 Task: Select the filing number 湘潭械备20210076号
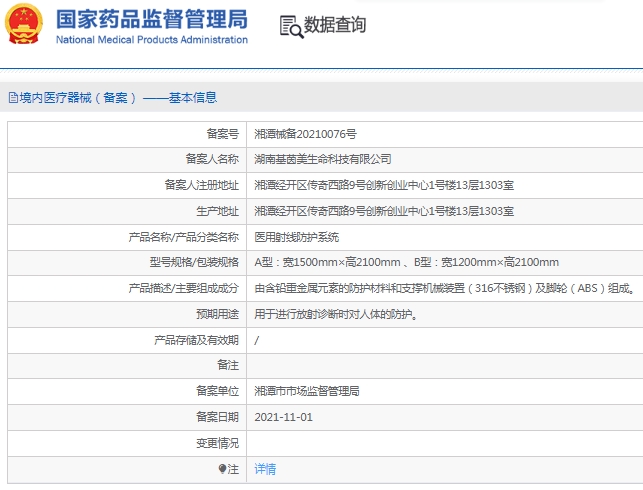305,134
